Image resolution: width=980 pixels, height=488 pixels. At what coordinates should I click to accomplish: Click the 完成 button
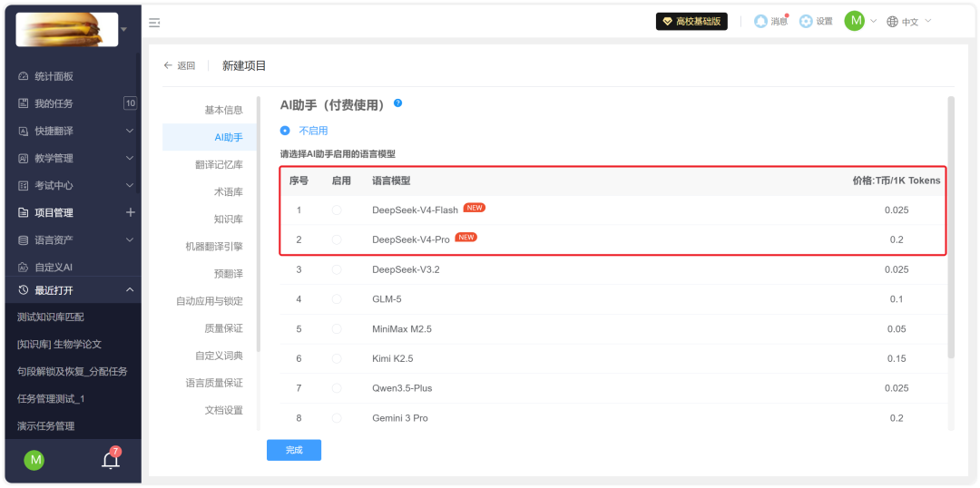[x=294, y=450]
